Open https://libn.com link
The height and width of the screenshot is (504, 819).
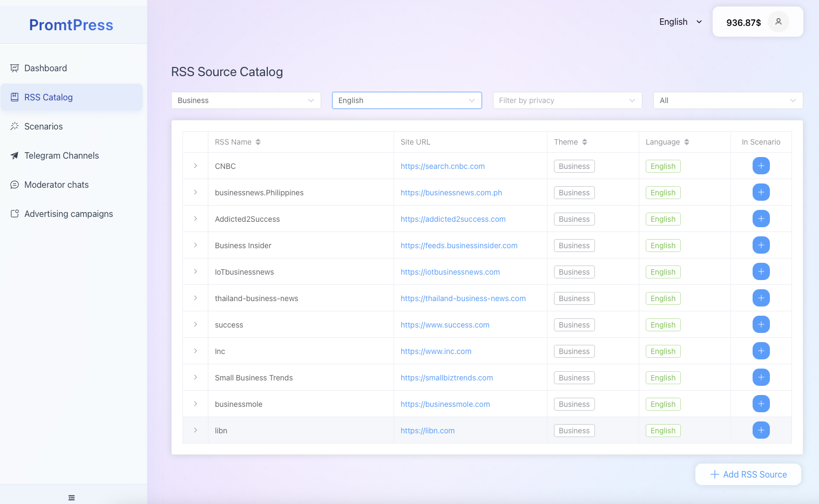point(428,431)
